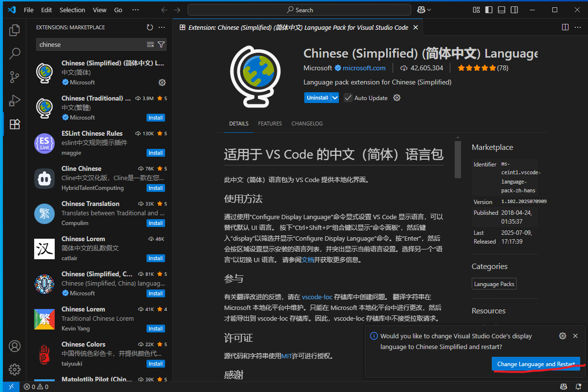Viewport: 588px width, 392px height.
Task: Toggle Panel layout icon
Action: [501, 10]
